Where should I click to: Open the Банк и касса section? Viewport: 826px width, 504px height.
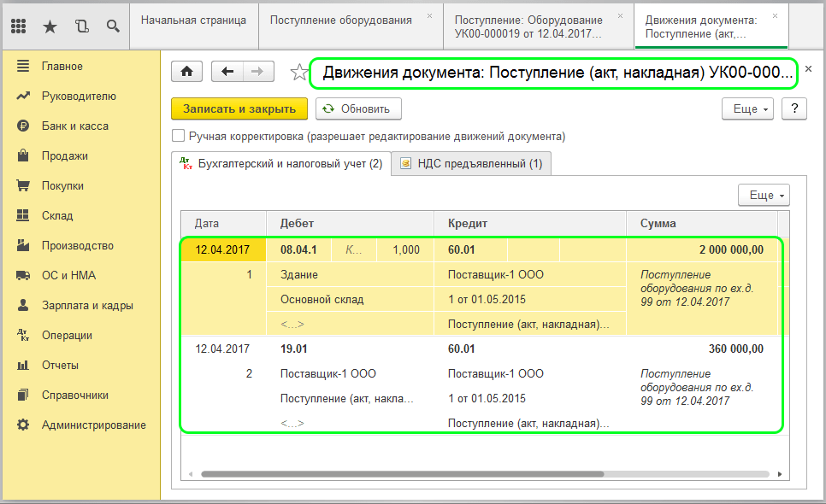pos(75,126)
